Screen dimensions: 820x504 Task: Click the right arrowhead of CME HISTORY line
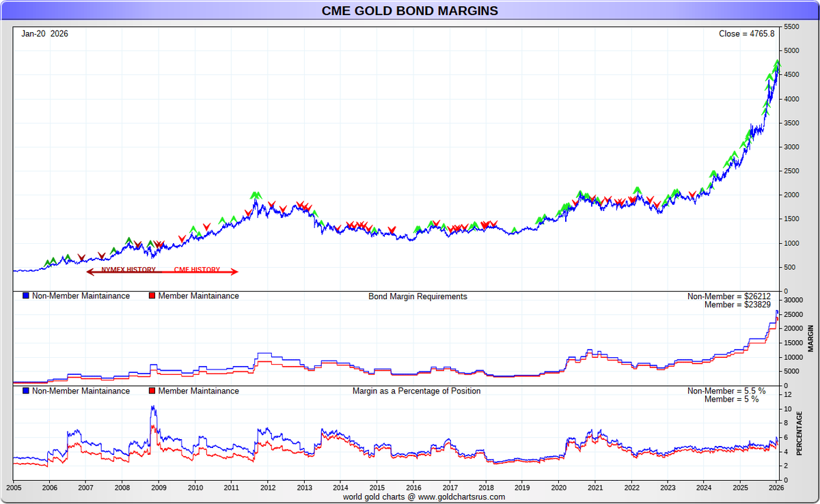(x=234, y=272)
